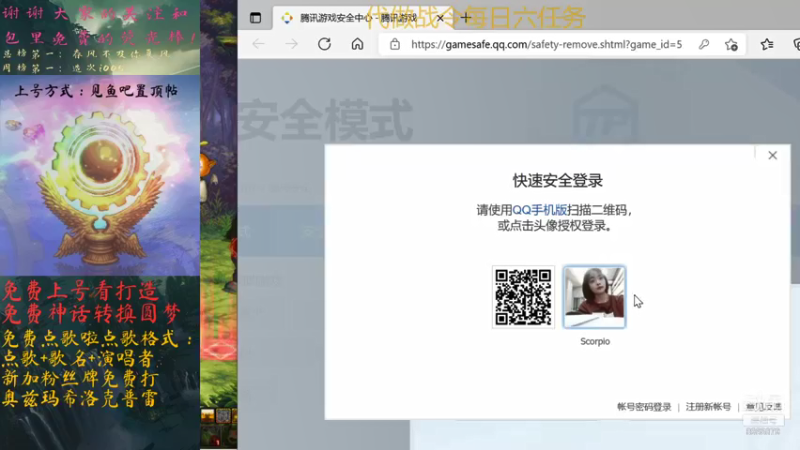Open 意见反馈 link
Viewport: 800px width, 450px height.
(x=763, y=407)
